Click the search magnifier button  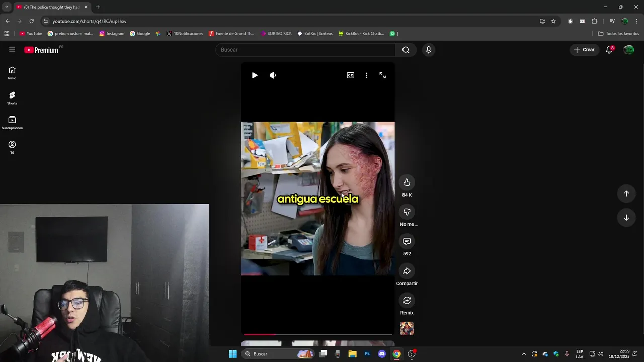point(406,50)
